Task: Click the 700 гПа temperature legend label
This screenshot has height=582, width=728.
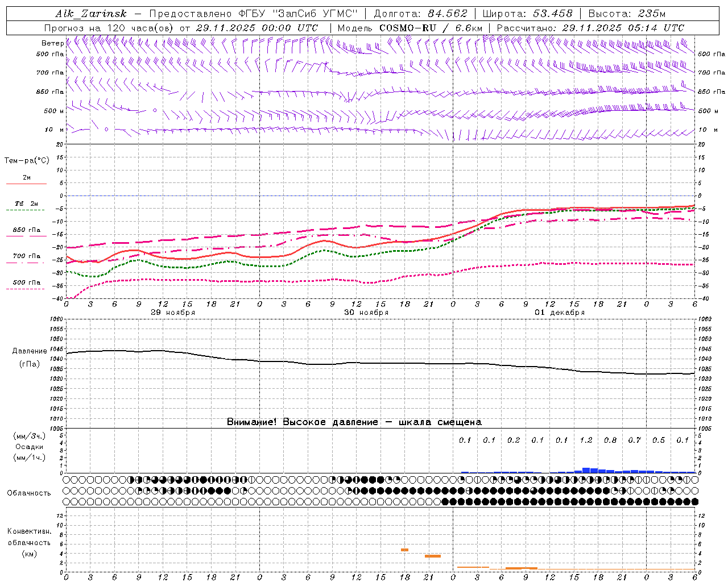Action: pyautogui.click(x=27, y=256)
